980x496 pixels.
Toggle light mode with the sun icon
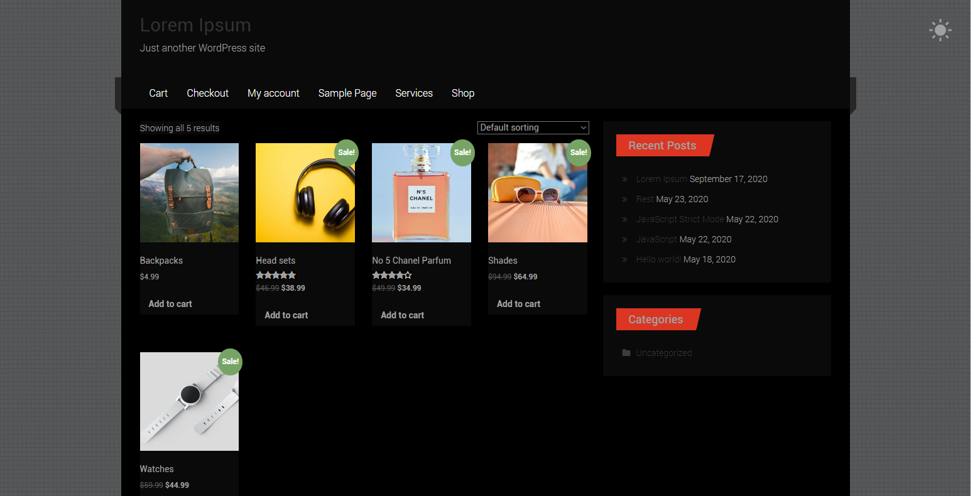coord(940,30)
